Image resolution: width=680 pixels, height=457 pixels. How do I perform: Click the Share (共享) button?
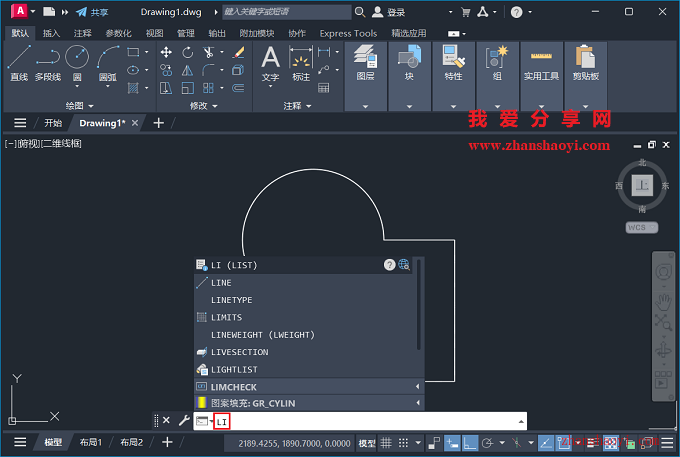pos(92,12)
